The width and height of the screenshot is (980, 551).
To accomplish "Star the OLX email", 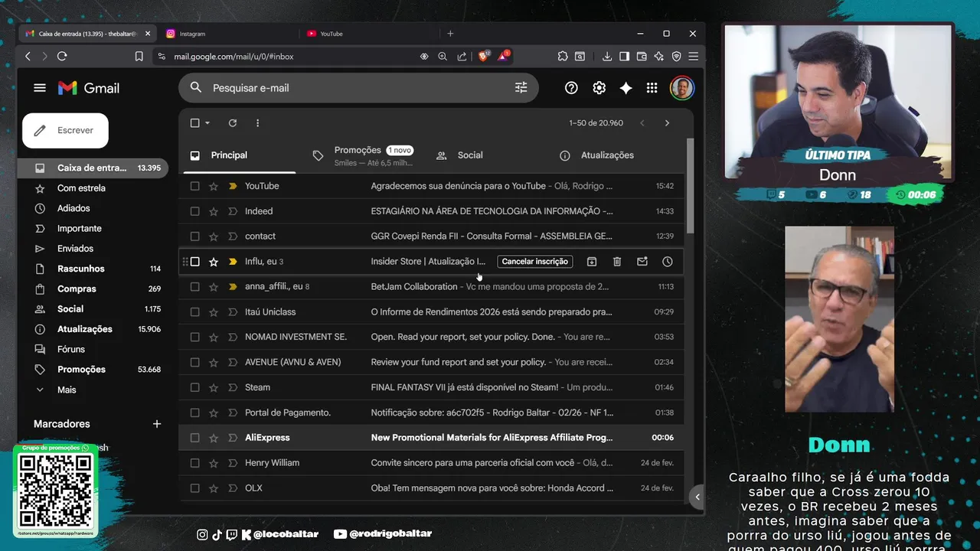I will coord(214,488).
